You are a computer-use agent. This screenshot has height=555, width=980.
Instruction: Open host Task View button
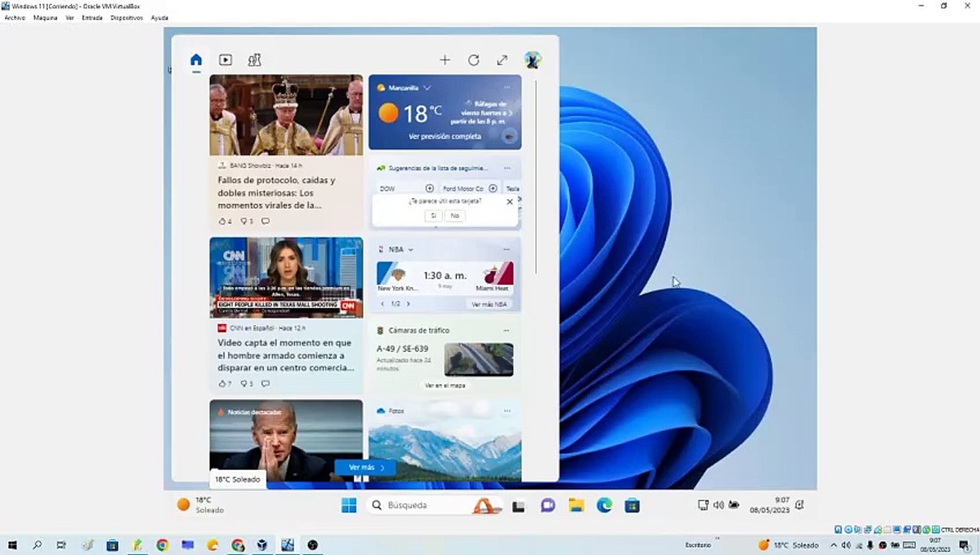62,545
